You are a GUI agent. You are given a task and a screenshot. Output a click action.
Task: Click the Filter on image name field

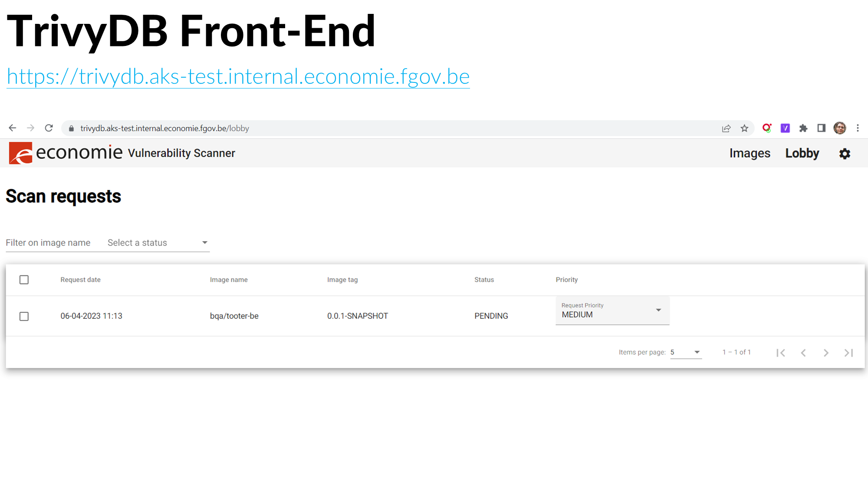[48, 243]
